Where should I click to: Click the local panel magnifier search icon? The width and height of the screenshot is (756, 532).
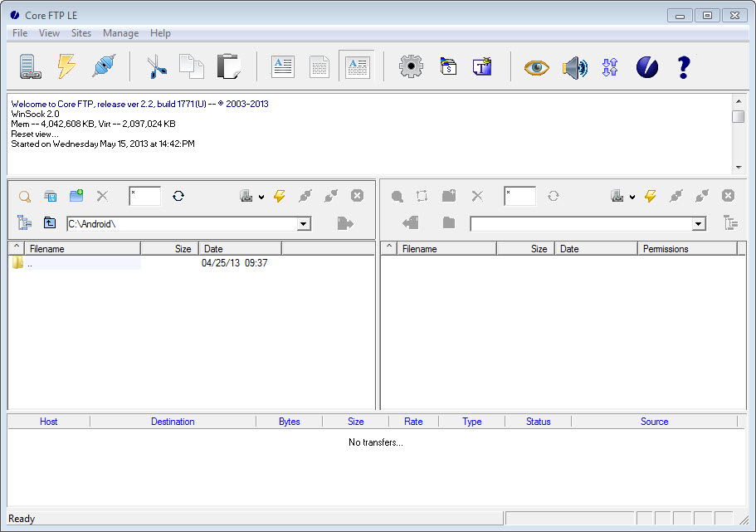(x=25, y=197)
